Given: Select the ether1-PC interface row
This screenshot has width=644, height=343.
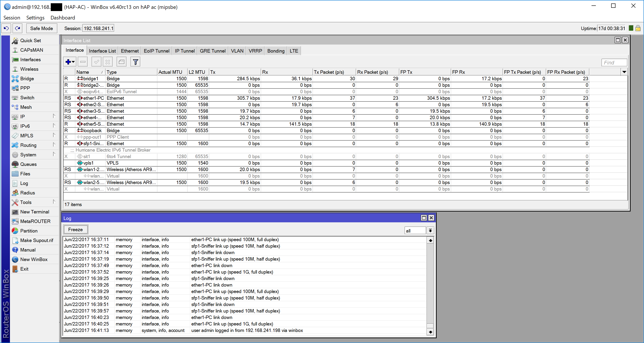Looking at the screenshot, I should coord(326,98).
